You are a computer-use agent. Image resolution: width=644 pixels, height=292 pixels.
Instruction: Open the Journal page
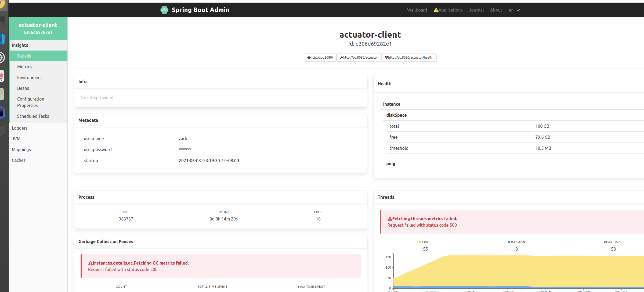tap(476, 10)
